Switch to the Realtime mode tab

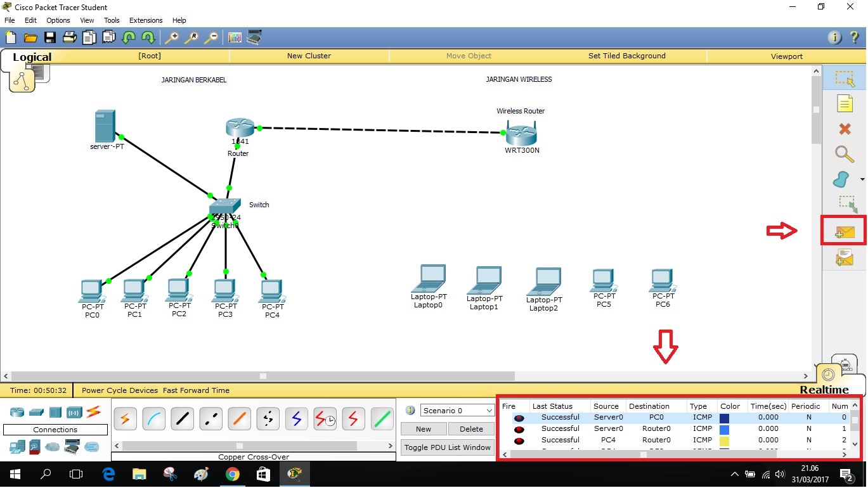[x=824, y=390]
